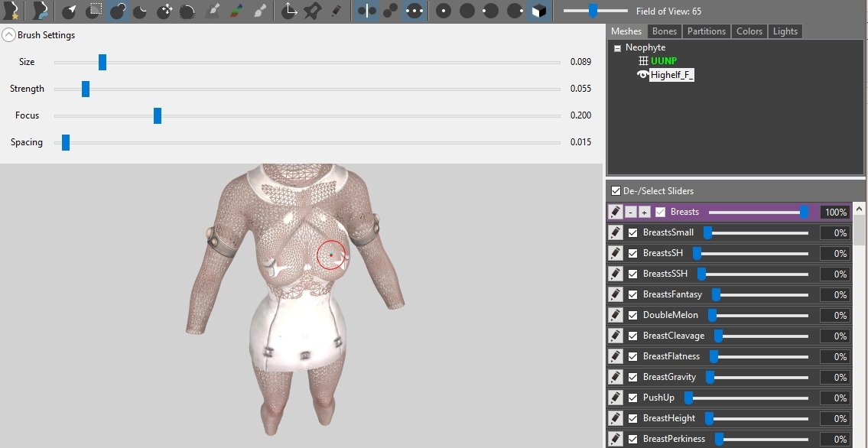Viewport: 868px width, 448px height.
Task: Select the Inflate brush tool
Action: (118, 11)
